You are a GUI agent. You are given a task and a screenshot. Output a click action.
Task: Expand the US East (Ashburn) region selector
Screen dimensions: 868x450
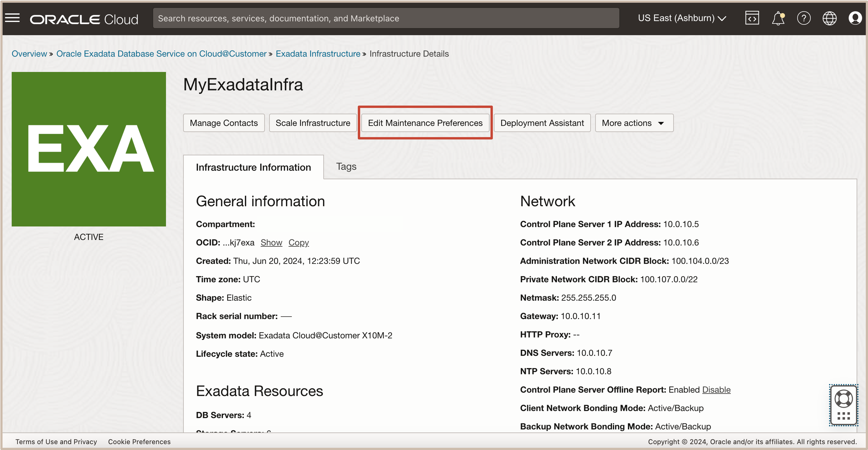tap(682, 18)
